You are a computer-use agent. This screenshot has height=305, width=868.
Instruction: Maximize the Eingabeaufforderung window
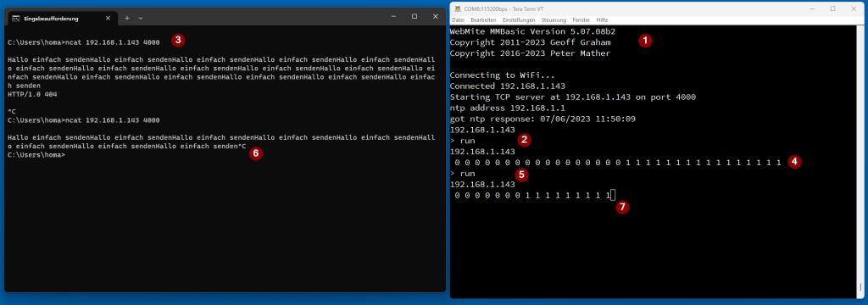[x=414, y=17]
